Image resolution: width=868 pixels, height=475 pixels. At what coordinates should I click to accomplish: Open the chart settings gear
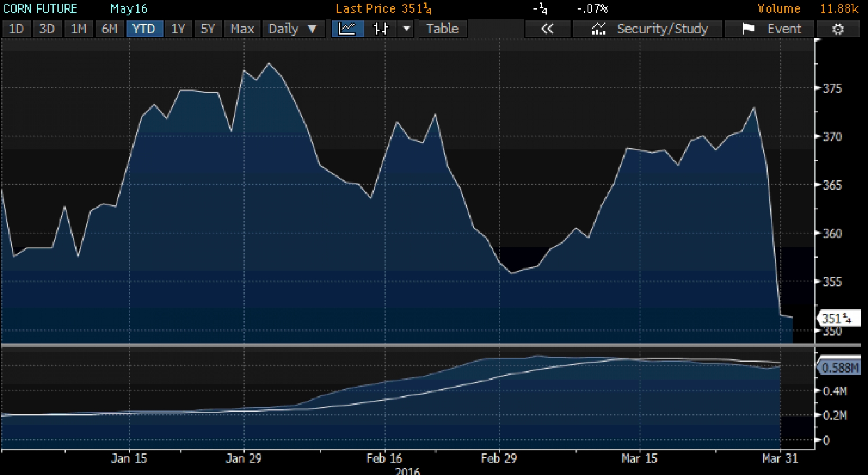pyautogui.click(x=838, y=29)
